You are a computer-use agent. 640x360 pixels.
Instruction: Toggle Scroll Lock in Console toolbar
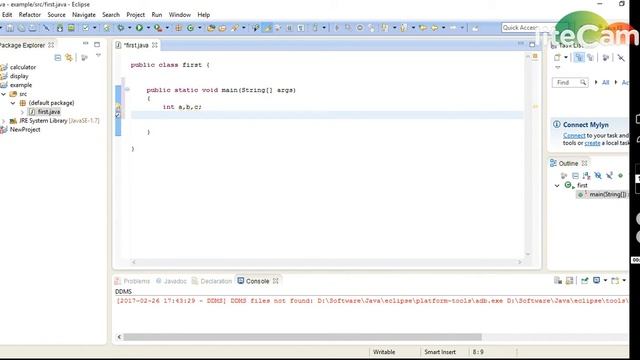click(x=569, y=280)
